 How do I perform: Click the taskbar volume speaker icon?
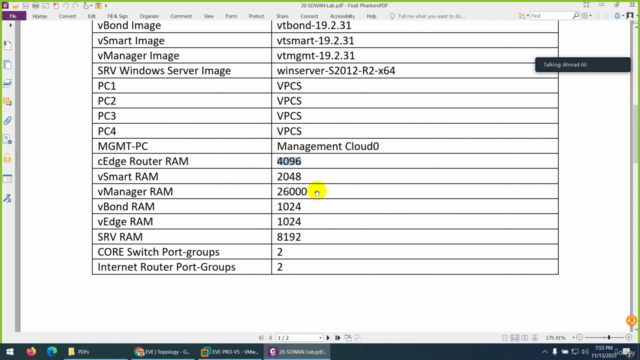(x=585, y=352)
